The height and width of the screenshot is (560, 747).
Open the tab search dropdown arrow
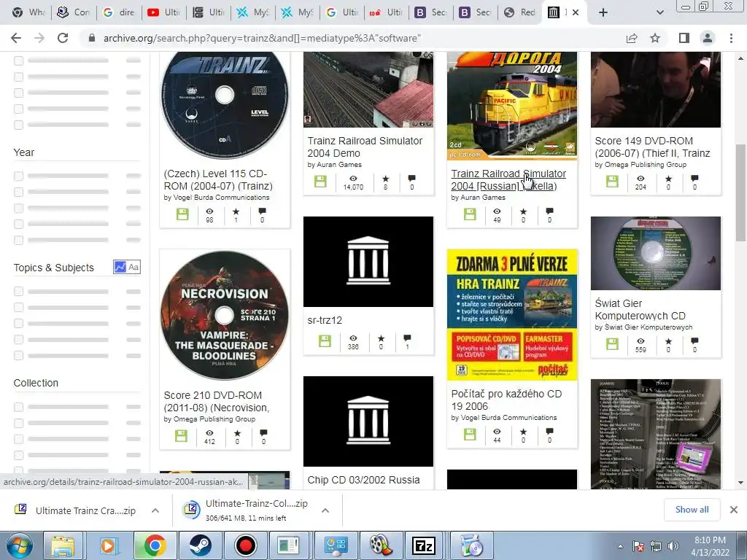point(659,12)
